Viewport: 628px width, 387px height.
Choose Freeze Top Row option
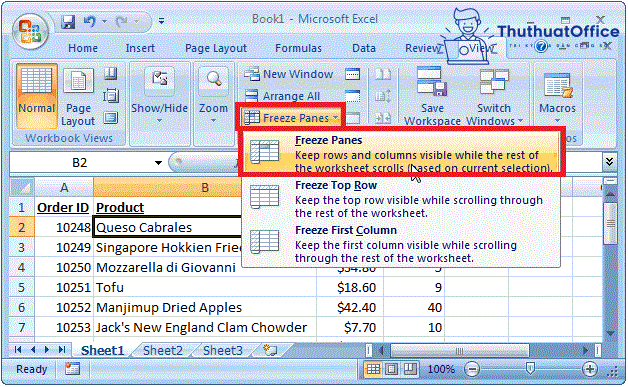tap(402, 199)
